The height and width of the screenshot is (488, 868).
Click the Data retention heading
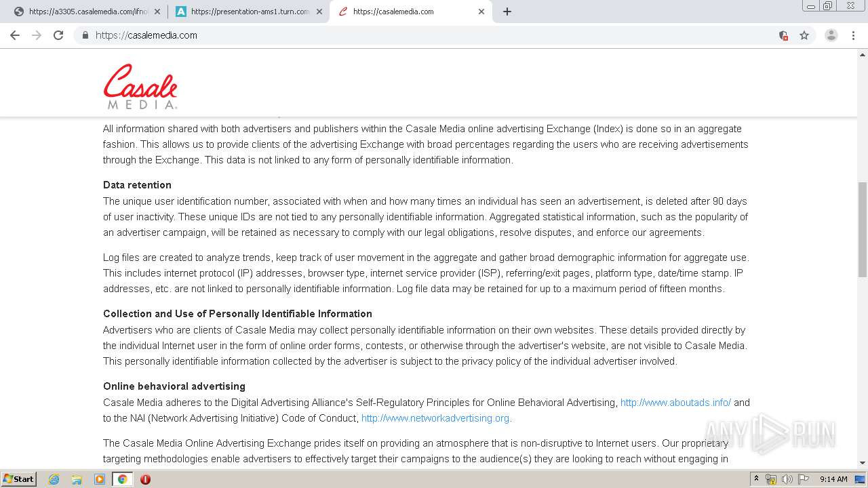click(137, 185)
